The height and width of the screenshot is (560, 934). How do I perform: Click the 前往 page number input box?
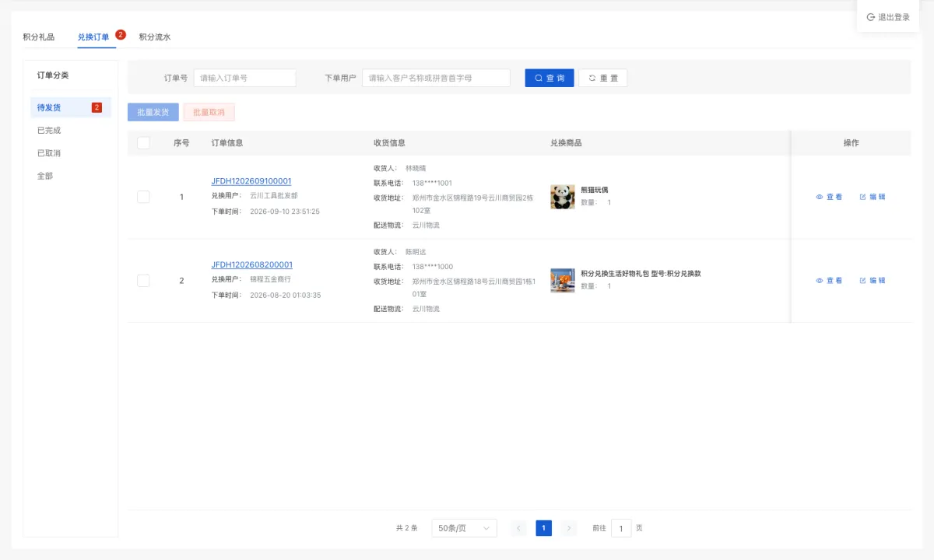click(x=621, y=528)
